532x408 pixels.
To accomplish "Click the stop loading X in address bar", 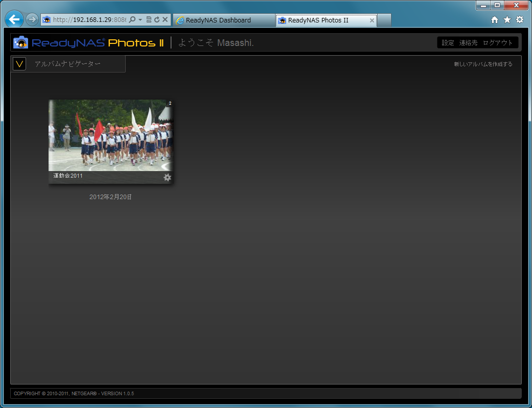I will point(165,20).
